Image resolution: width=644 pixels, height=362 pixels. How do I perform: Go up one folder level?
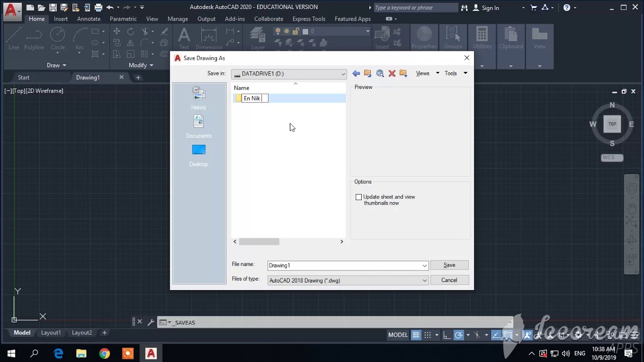[x=368, y=73]
